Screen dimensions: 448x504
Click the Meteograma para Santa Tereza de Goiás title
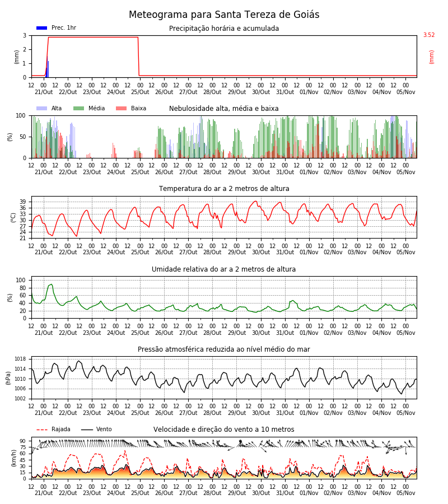point(224,15)
